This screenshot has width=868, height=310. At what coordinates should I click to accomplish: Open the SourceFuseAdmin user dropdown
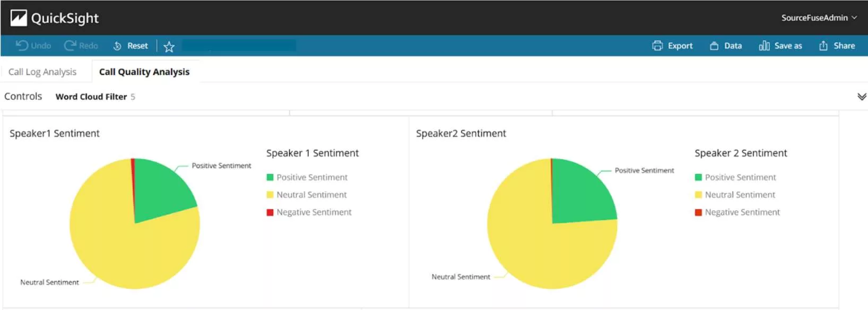(x=819, y=18)
